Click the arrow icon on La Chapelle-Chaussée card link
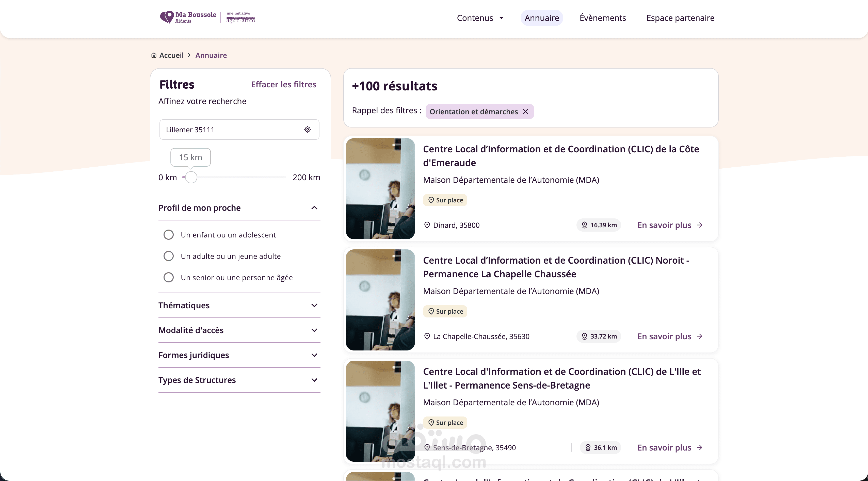The image size is (868, 481). (700, 336)
